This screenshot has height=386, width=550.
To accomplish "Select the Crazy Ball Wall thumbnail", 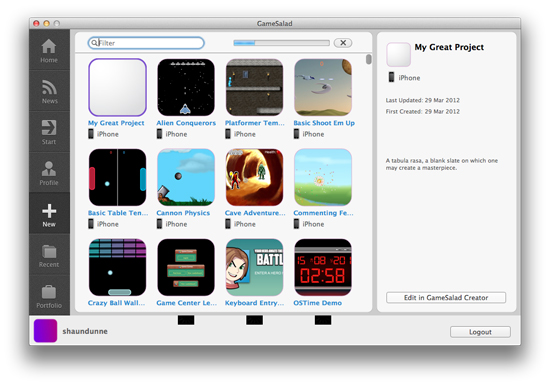I will [118, 267].
